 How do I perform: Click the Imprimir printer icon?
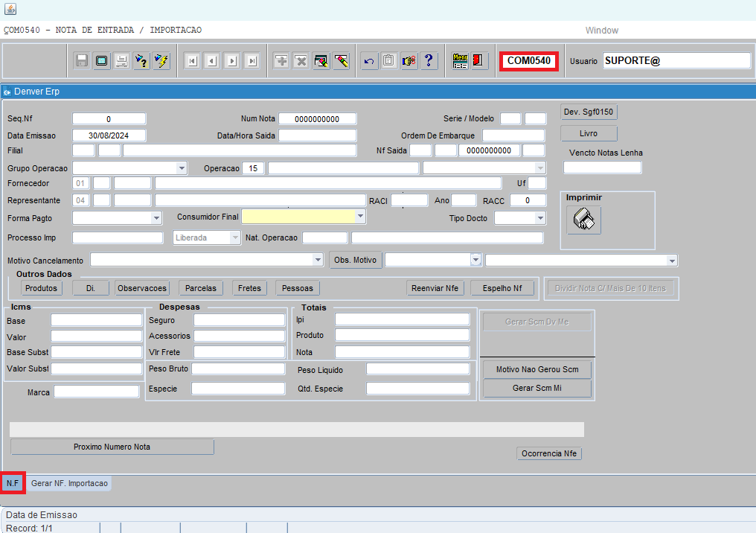click(584, 220)
